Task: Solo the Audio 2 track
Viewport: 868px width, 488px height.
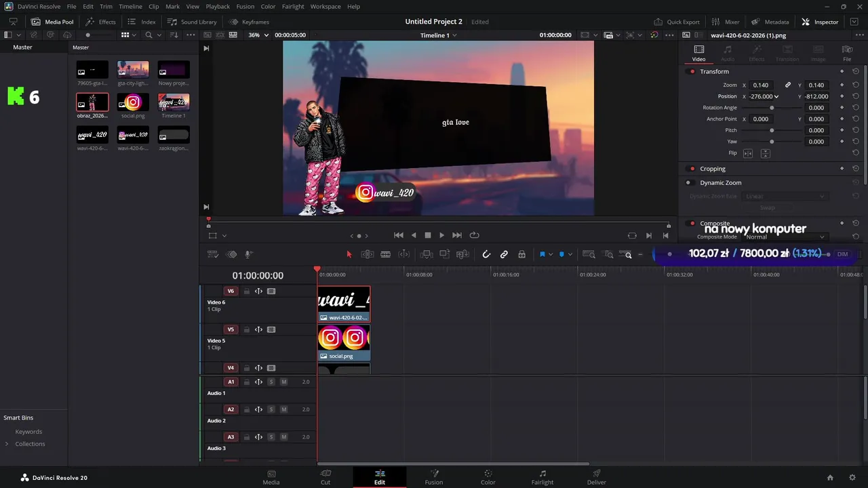Action: click(x=271, y=409)
